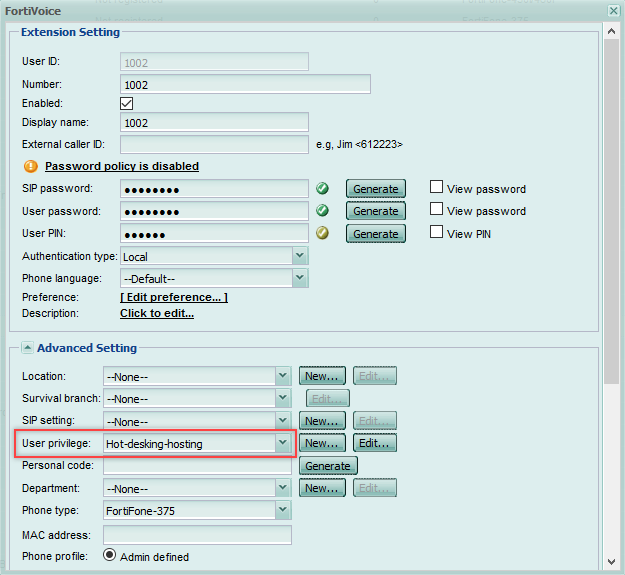This screenshot has height=575, width=625.
Task: Tick the View PIN checkbox
Action: [436, 233]
